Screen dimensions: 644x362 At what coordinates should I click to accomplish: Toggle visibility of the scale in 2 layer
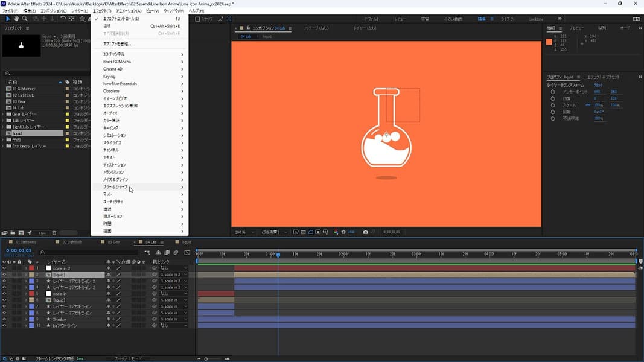(x=4, y=268)
